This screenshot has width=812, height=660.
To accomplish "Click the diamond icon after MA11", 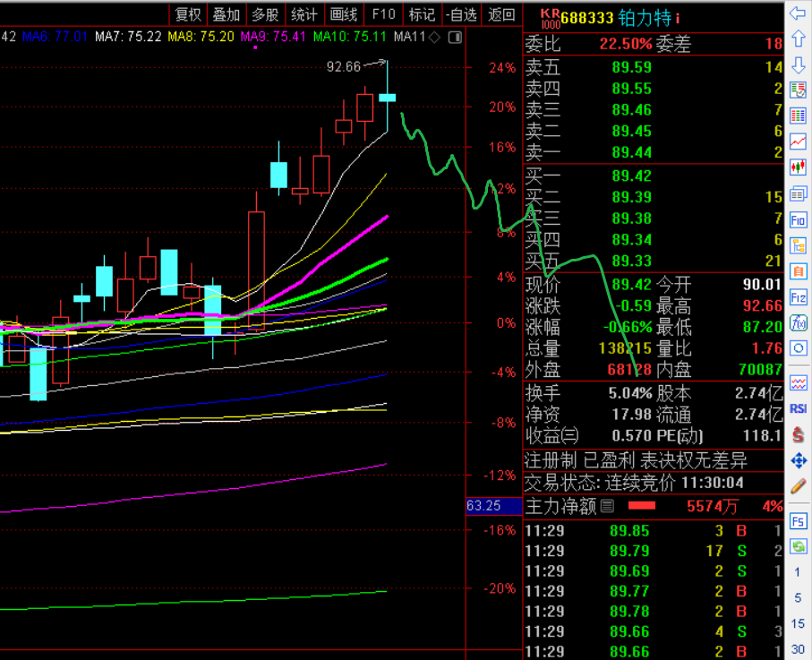I will point(434,38).
